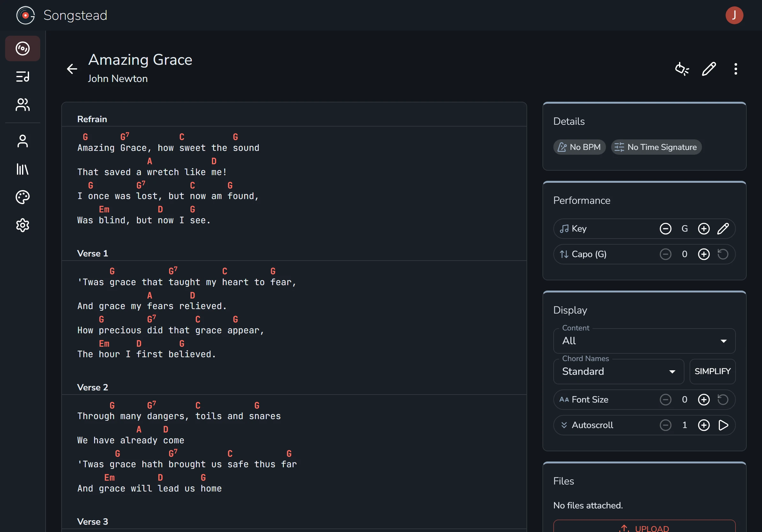Image resolution: width=762 pixels, height=532 pixels.
Task: Open the Chord Names Standard dropdown
Action: point(619,371)
